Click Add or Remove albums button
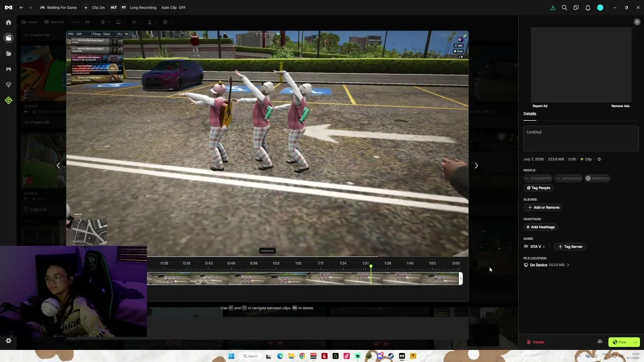 543,208
